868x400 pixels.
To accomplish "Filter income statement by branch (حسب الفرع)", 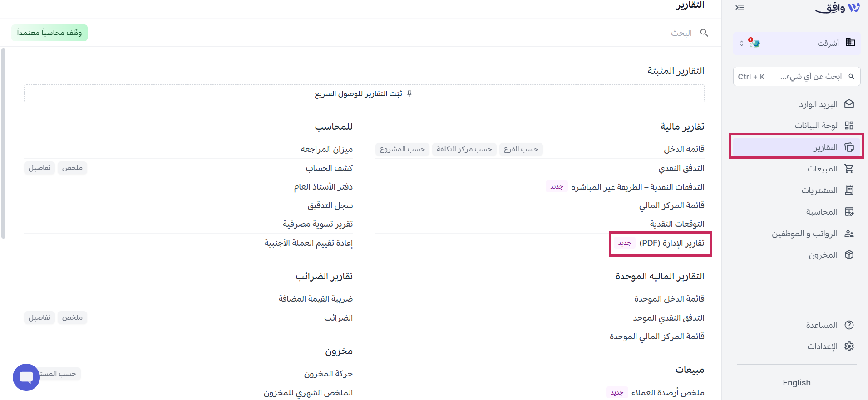I will [521, 149].
